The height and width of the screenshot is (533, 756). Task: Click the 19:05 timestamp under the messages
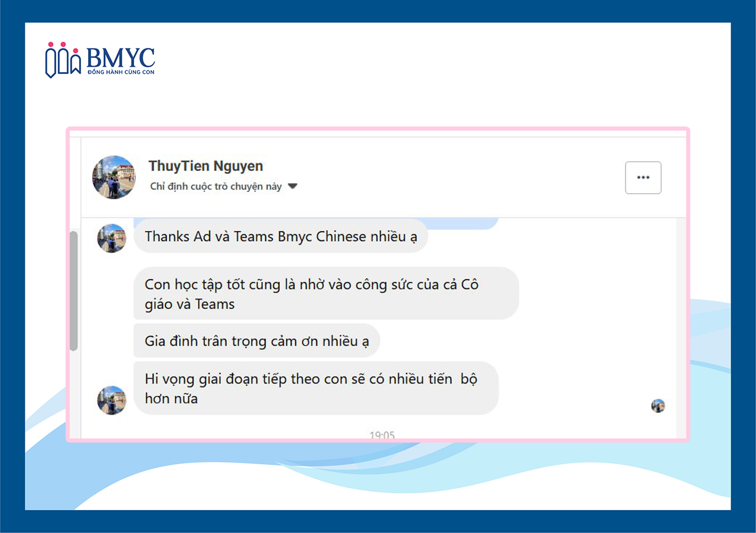[x=382, y=435]
